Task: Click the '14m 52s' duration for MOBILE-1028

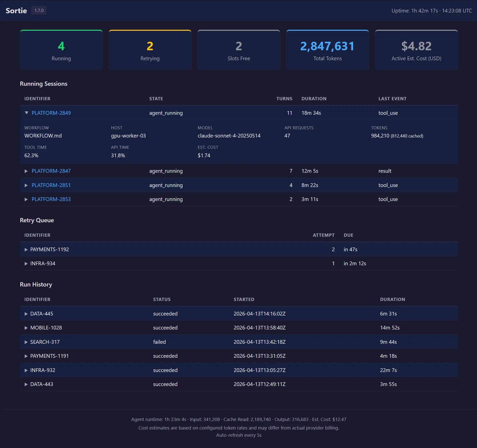Action: 390,328
